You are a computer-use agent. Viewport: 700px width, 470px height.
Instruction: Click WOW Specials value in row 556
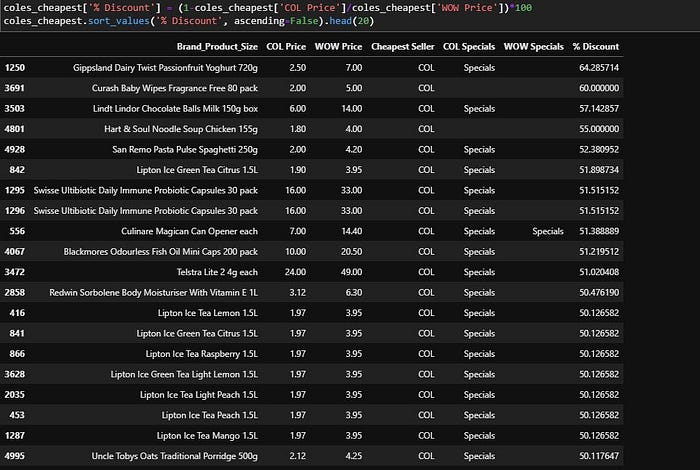tap(548, 231)
